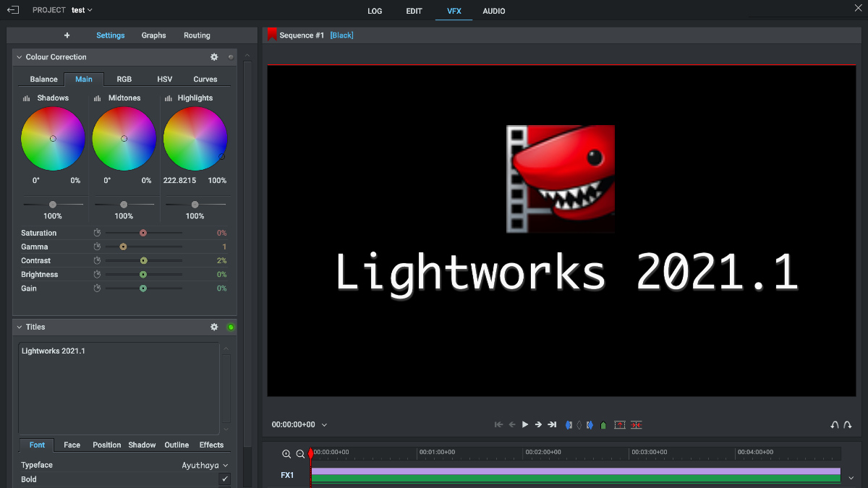Open the Titles panel settings cog
Viewport: 868px width, 488px height.
(214, 327)
